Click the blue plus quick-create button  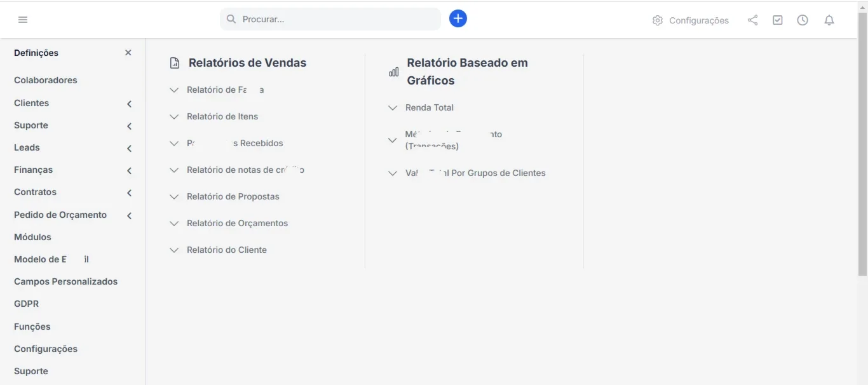tap(458, 19)
